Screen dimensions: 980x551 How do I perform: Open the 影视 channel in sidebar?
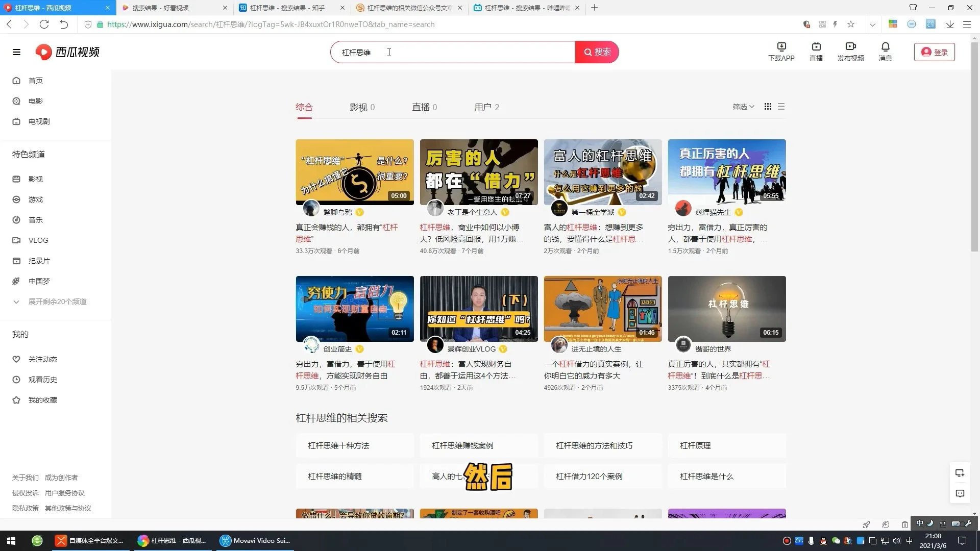pos(36,179)
